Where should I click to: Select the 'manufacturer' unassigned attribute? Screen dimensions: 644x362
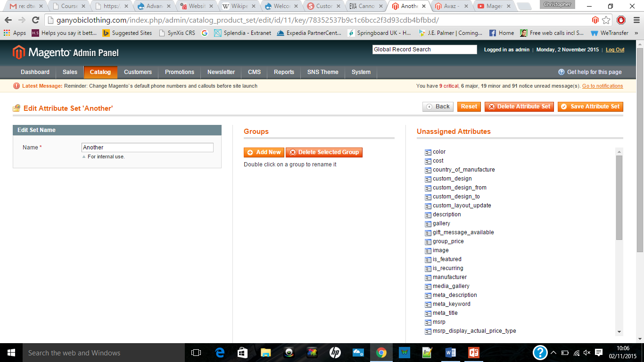pyautogui.click(x=450, y=277)
